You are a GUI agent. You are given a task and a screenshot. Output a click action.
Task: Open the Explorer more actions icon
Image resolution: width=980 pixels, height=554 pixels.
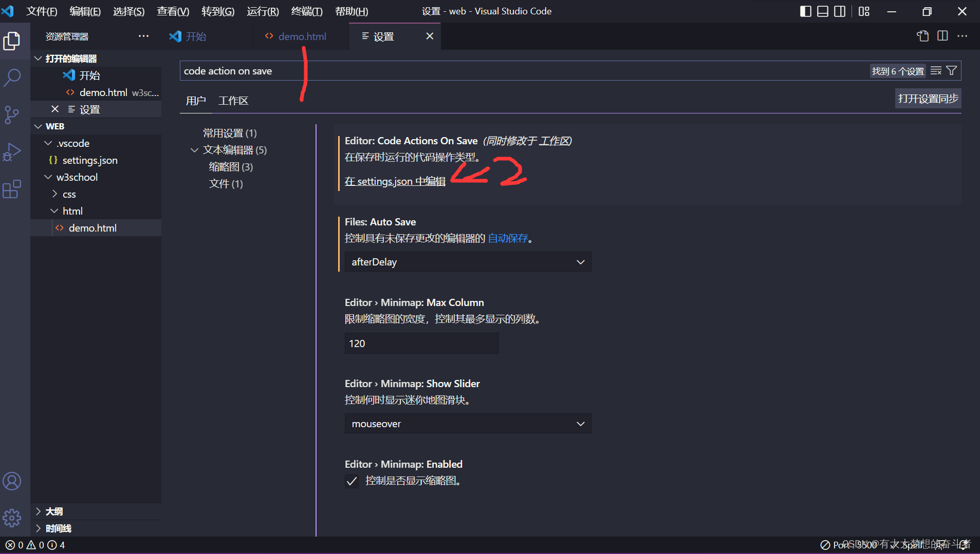[143, 36]
